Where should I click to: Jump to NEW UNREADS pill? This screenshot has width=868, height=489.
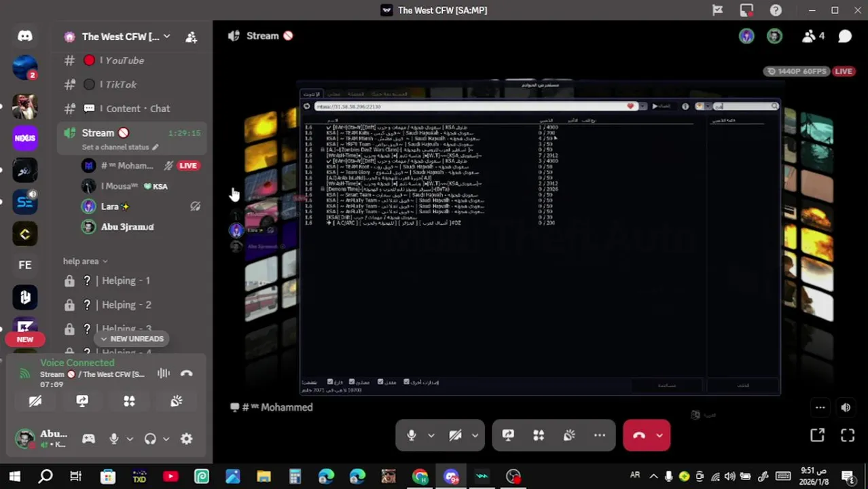coord(132,338)
